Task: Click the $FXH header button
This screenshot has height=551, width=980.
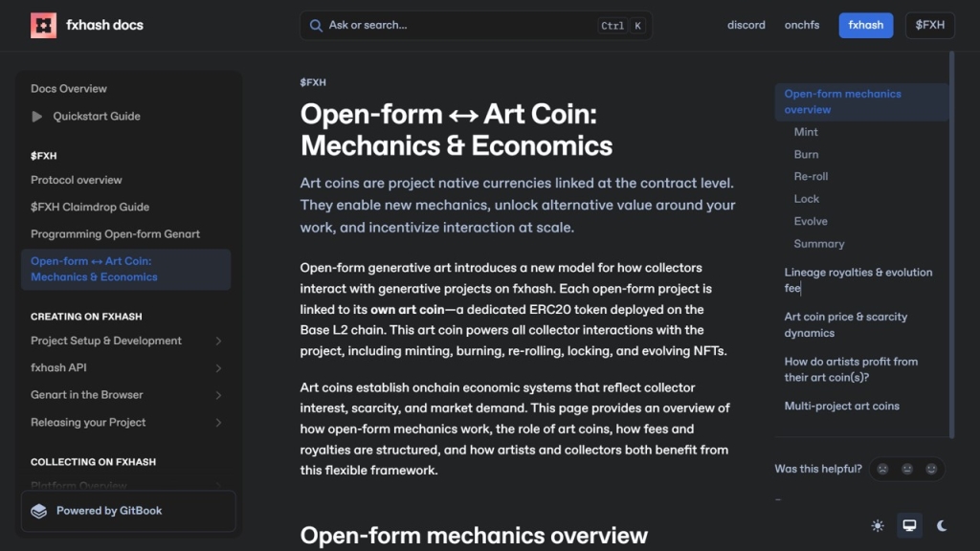Action: pos(929,25)
